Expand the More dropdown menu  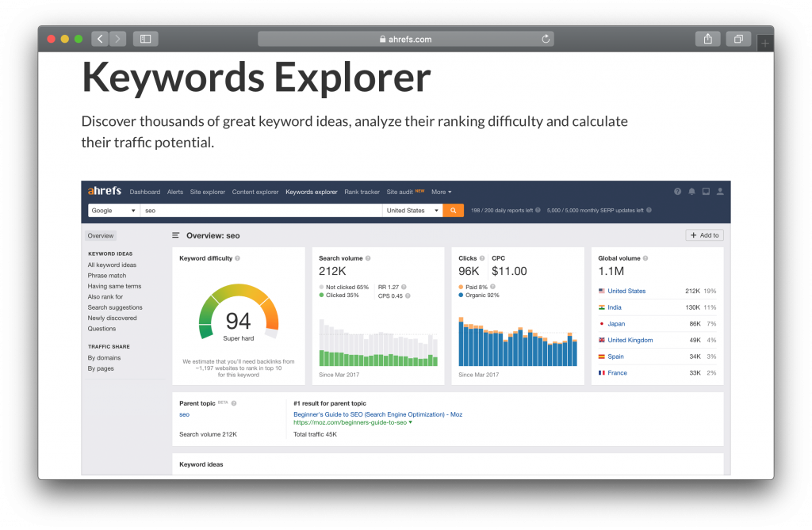point(441,192)
